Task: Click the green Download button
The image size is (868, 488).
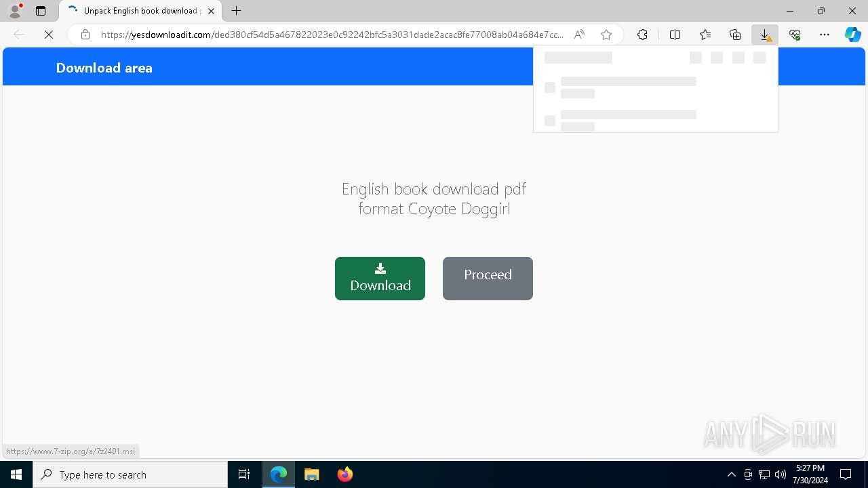Action: coord(380,279)
